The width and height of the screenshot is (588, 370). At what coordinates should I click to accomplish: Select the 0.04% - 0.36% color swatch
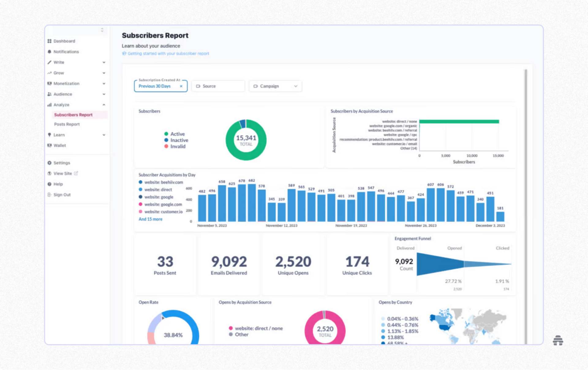coord(383,319)
